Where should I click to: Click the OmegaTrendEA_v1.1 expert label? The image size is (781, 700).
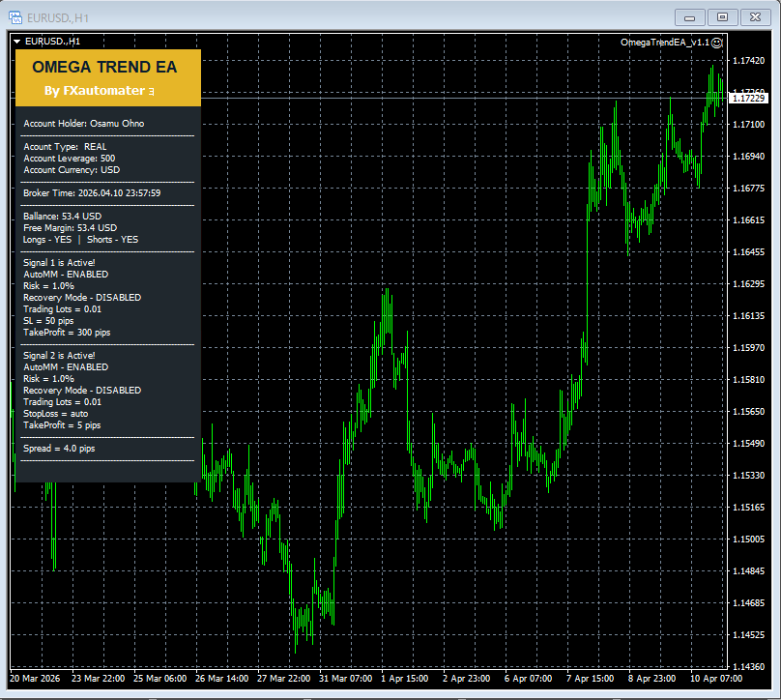coord(665,43)
